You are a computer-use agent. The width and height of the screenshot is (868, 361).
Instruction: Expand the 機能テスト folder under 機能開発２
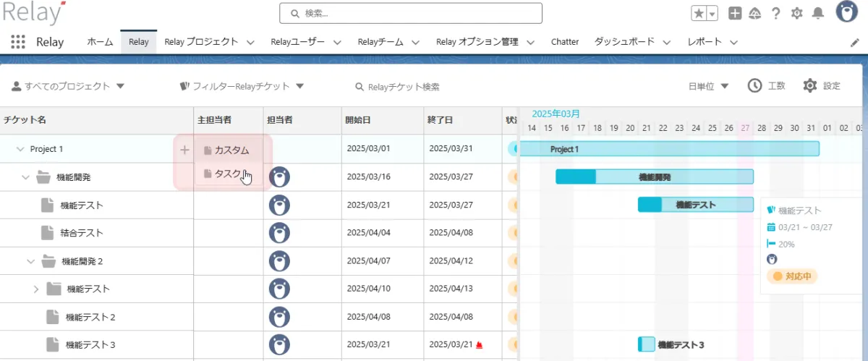pos(36,289)
